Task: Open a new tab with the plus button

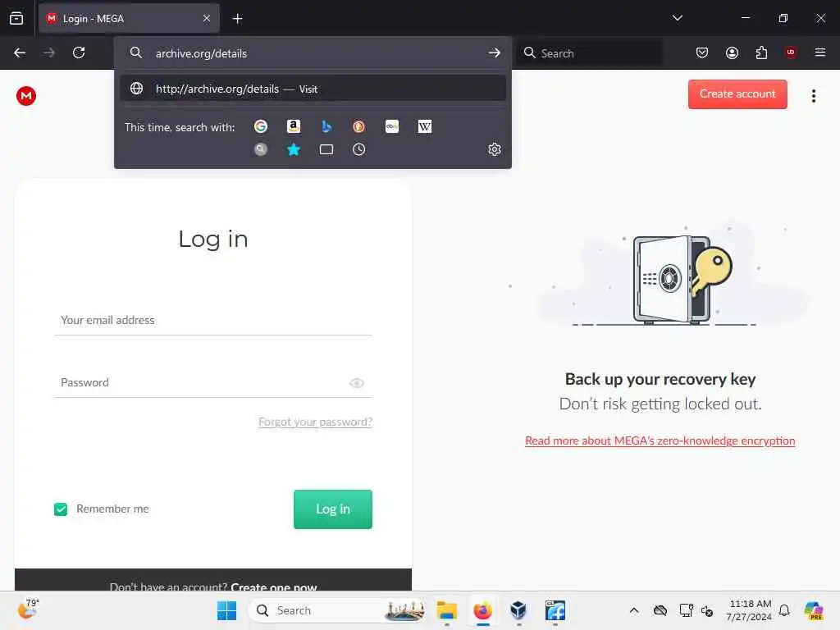Action: (237, 19)
